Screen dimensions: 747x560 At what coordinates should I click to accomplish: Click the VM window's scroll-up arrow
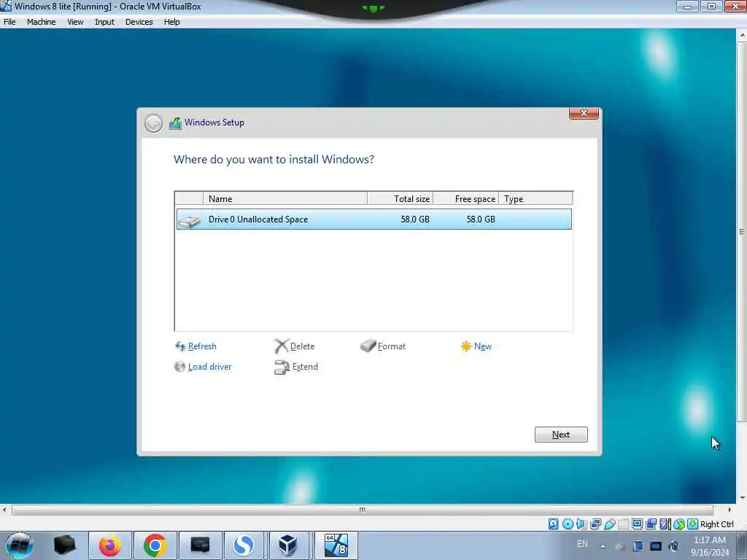coord(742,35)
